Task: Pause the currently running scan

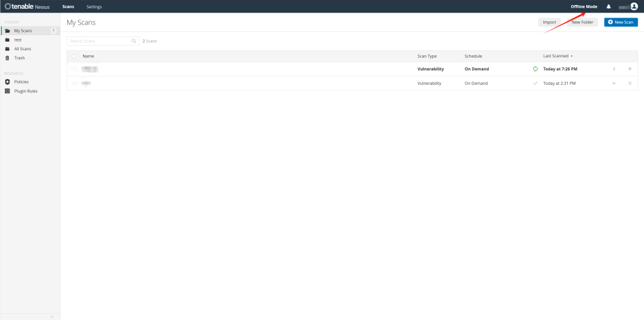Action: 614,69
